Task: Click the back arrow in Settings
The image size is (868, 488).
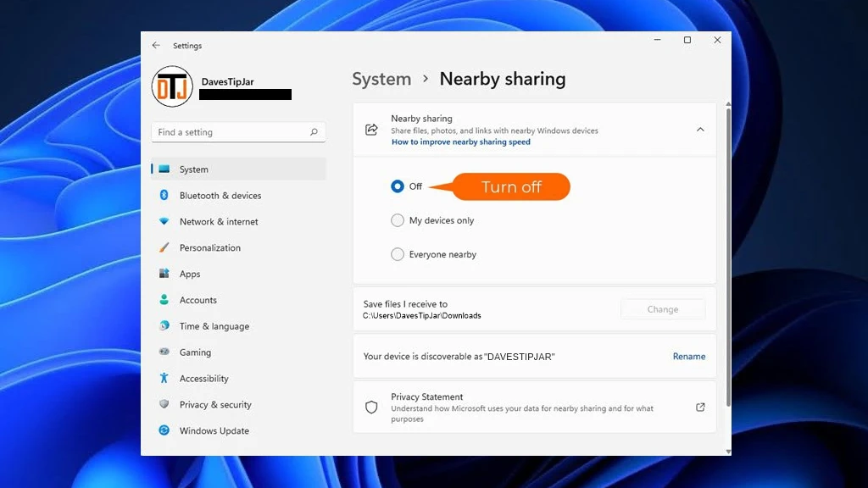Action: point(156,46)
